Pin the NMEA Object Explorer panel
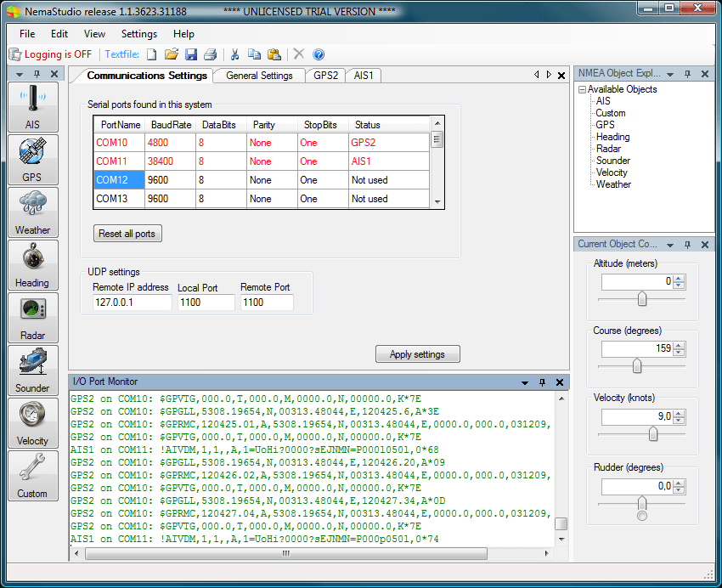722x588 pixels. click(x=687, y=74)
